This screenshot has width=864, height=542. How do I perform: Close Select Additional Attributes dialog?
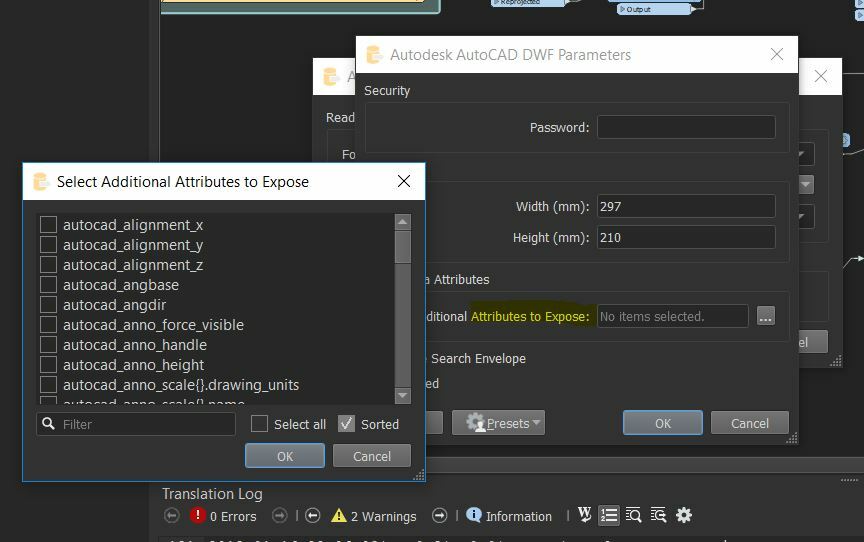[404, 181]
